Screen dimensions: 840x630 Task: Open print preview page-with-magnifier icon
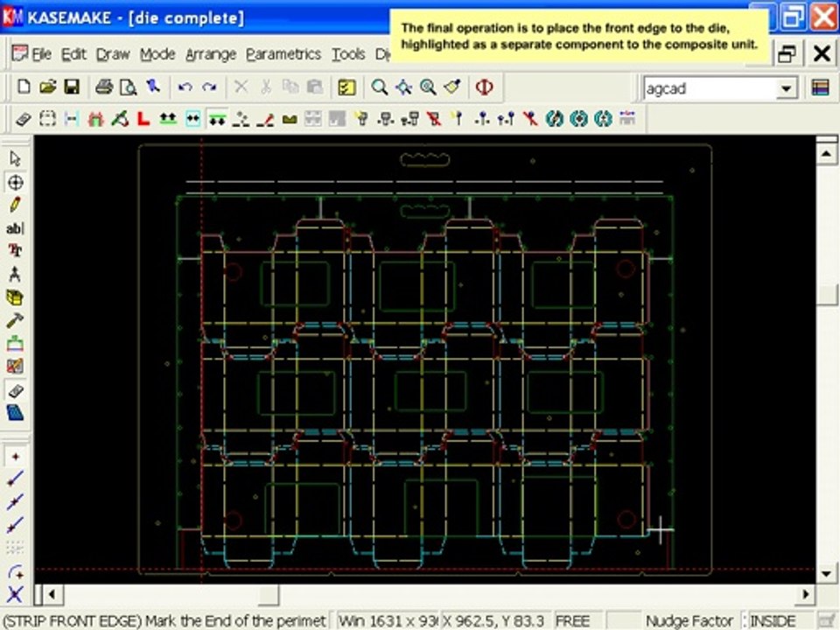pos(128,87)
